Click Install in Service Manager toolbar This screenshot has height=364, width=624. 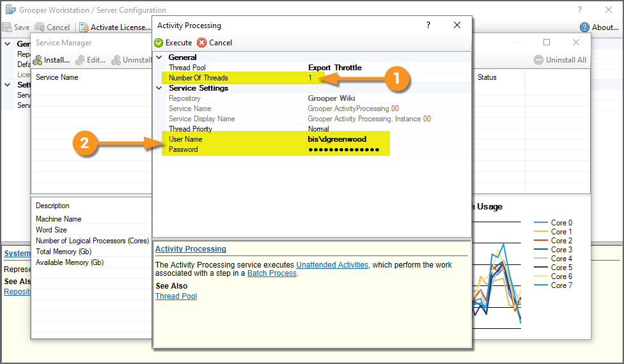(x=51, y=60)
